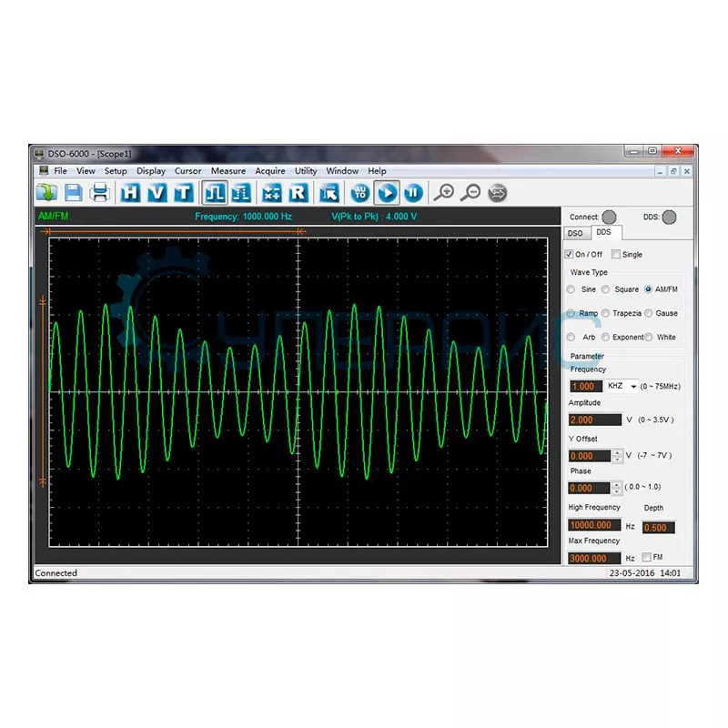Viewport: 728px width, 728px height.
Task: Open Trigger settings with T icon
Action: [184, 192]
